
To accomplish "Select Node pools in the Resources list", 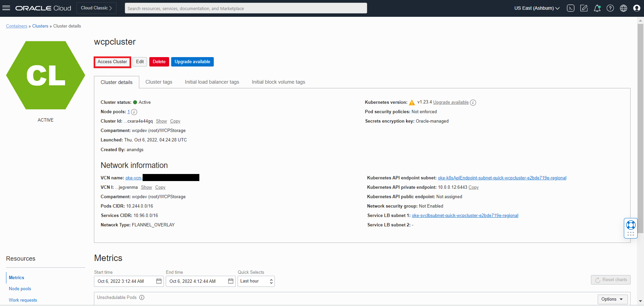I will tap(20, 289).
